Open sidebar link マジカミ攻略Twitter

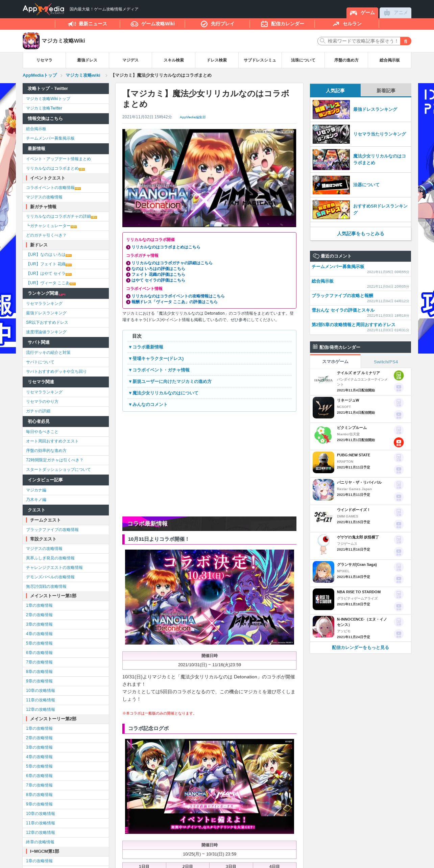[44, 108]
